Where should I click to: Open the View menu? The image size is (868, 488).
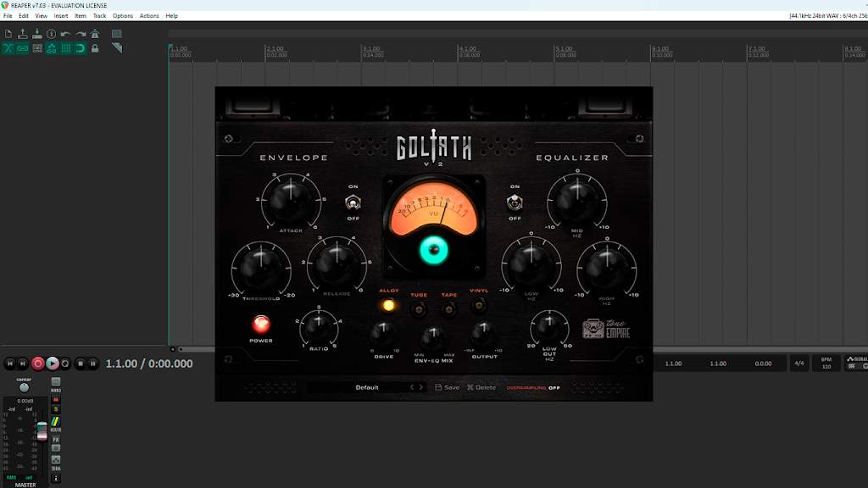(x=41, y=16)
